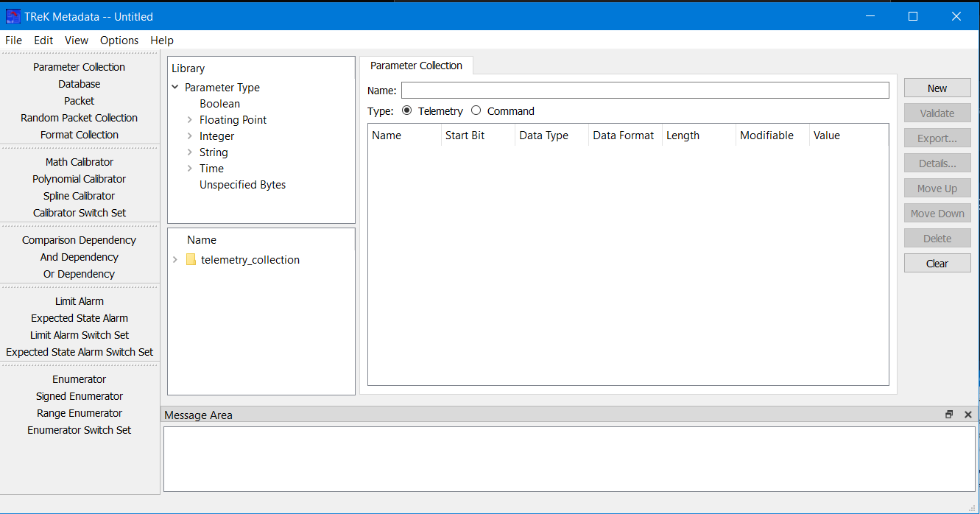980x514 pixels.
Task: Collapse the Parameter Type tree node
Action: pos(175,88)
